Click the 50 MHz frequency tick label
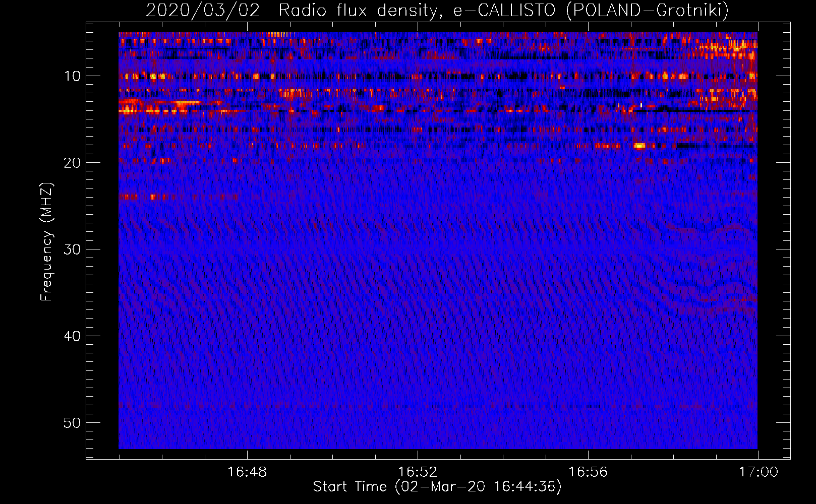 (73, 423)
